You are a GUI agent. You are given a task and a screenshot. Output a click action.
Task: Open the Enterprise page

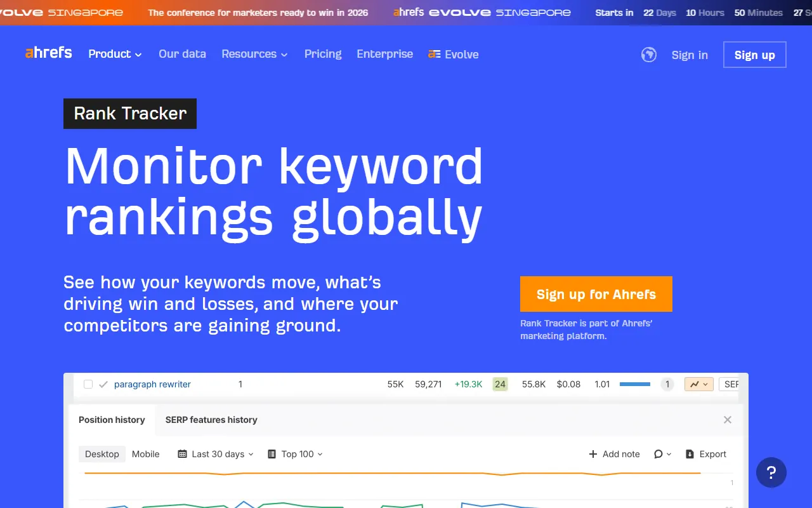click(385, 54)
